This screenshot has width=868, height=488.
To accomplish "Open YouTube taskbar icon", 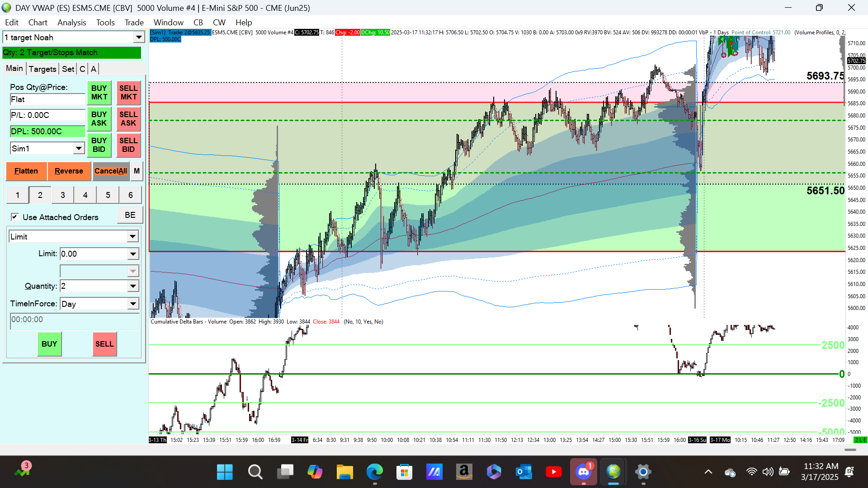I will 553,472.
